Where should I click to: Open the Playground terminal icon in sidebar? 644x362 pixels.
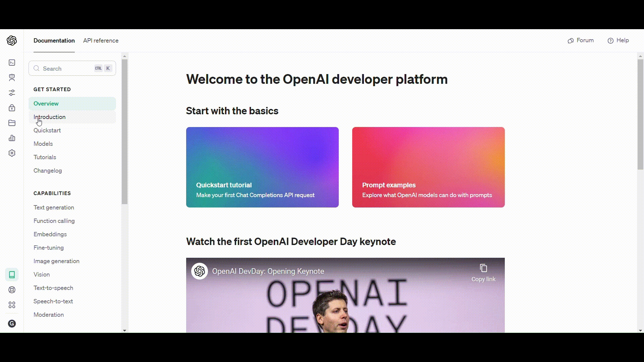point(12,63)
